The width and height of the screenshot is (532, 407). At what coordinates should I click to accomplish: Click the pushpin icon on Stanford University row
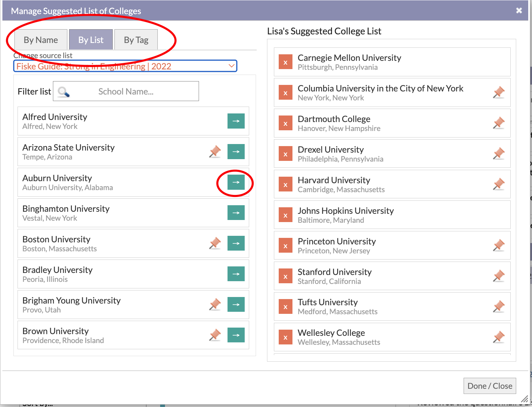point(499,276)
